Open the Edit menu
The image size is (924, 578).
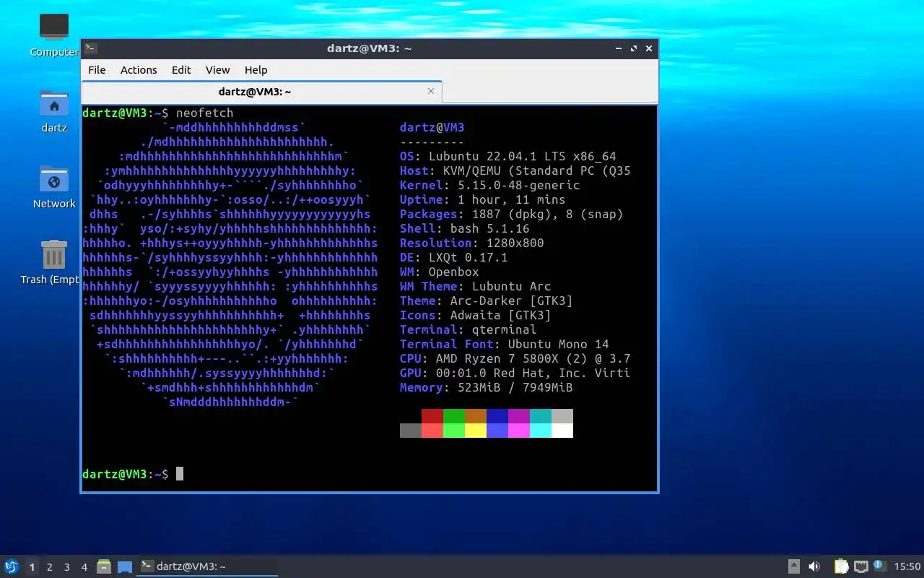tap(181, 69)
